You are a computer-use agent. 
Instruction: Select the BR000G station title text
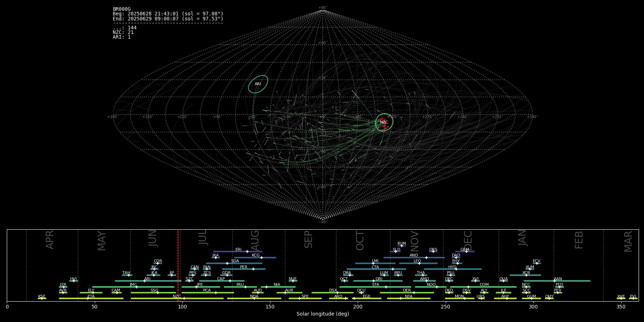[122, 9]
